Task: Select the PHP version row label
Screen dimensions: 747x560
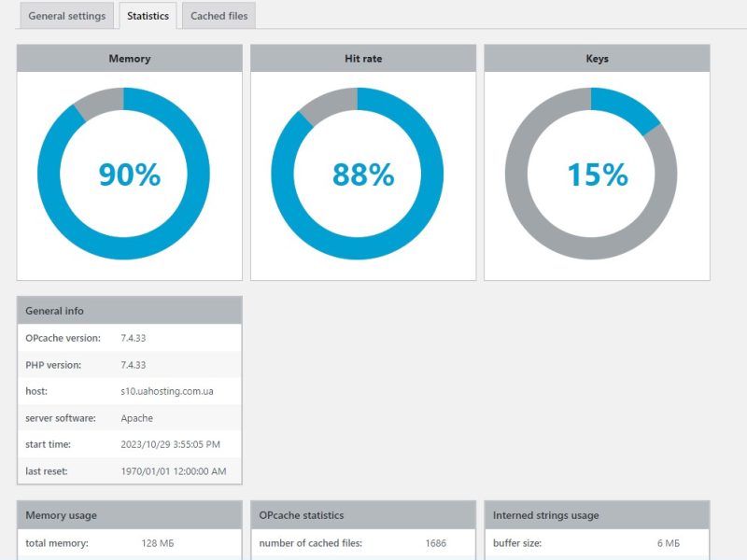Action: [x=53, y=365]
